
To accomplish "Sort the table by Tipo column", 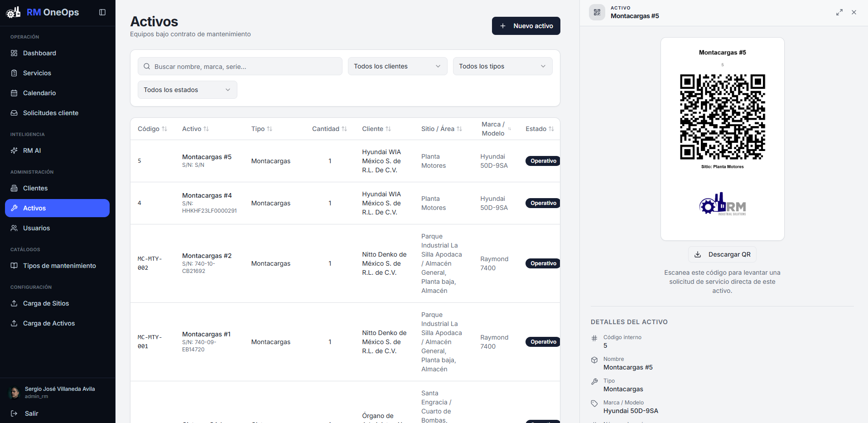I will tap(262, 129).
